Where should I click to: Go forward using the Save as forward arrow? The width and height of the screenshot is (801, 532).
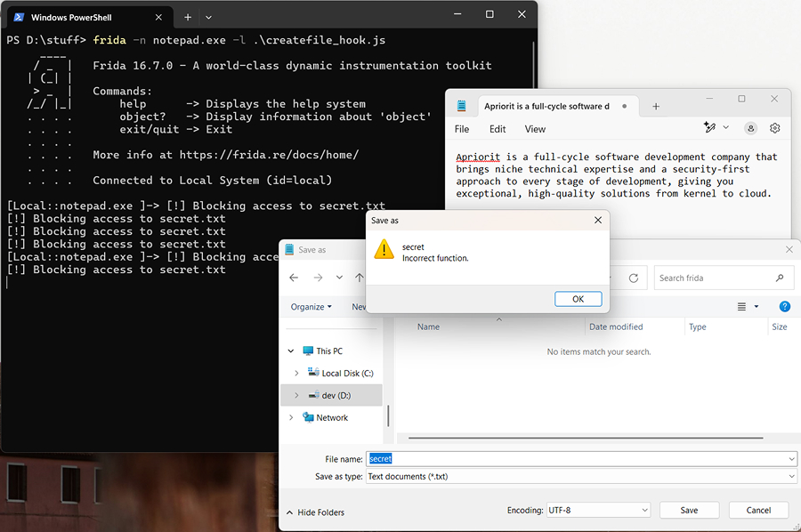(318, 278)
